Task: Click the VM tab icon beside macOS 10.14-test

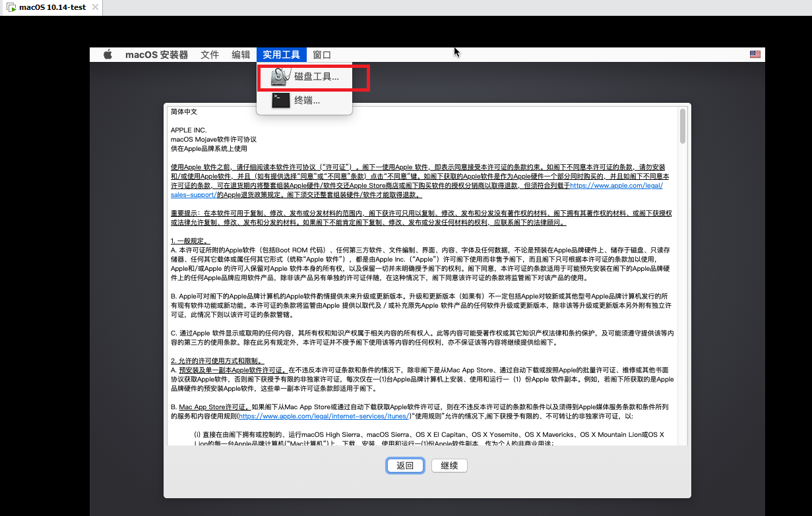Action: tap(11, 7)
